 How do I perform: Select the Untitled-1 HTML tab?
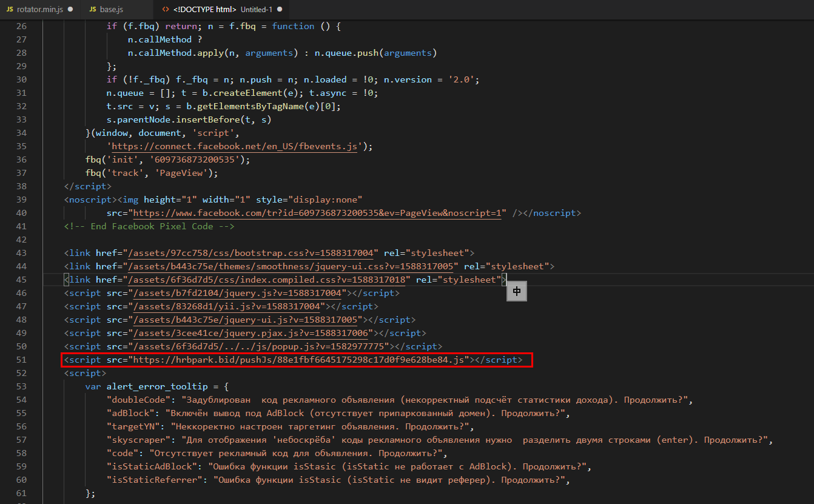pyautogui.click(x=221, y=10)
